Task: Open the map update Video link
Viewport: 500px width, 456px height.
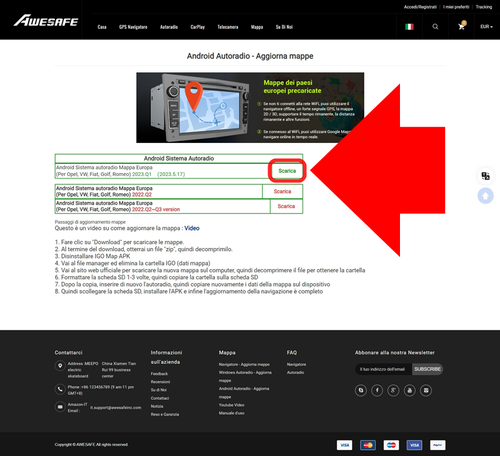Action: [x=192, y=228]
